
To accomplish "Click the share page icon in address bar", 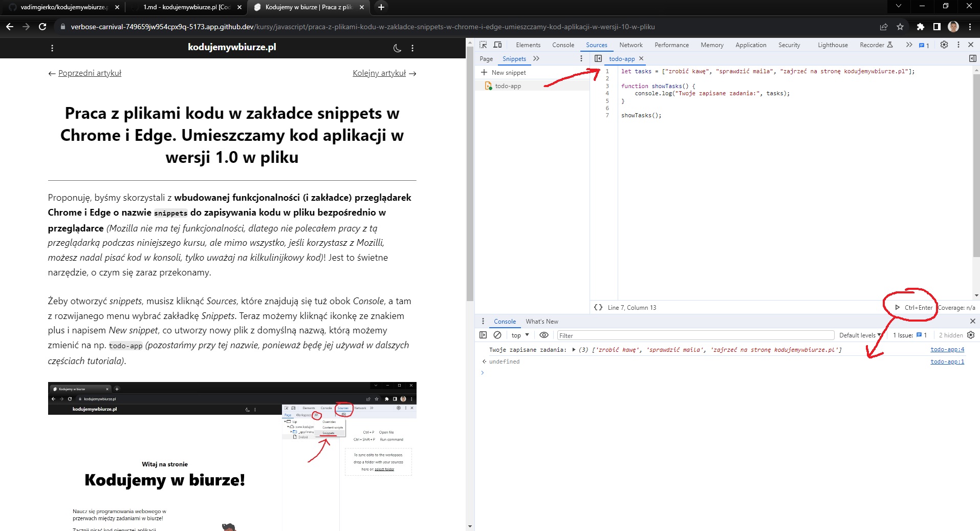I will tap(884, 27).
